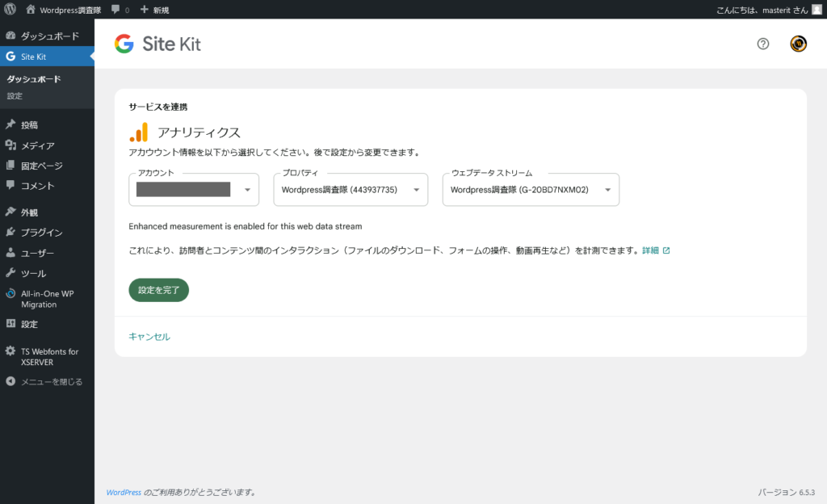Expand the プロパティ property dropdown
Image resolution: width=827 pixels, height=504 pixels.
(x=351, y=190)
